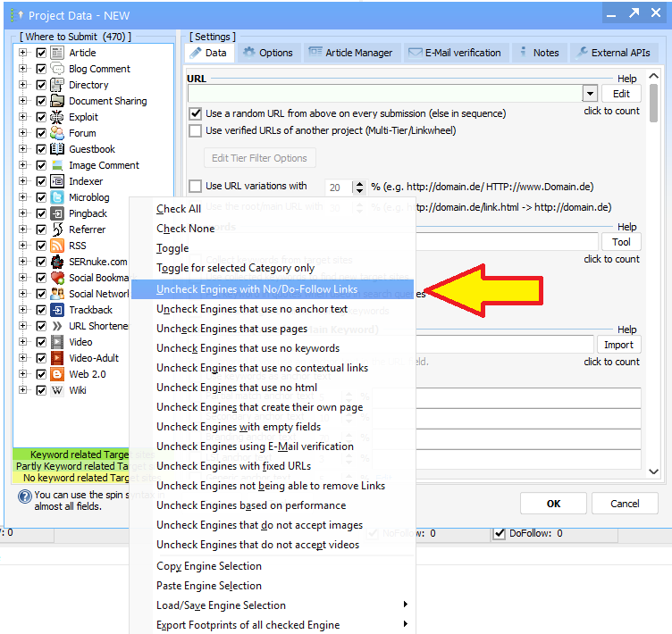Click the scroll down arrow in settings
The height and width of the screenshot is (634, 672).
click(653, 471)
